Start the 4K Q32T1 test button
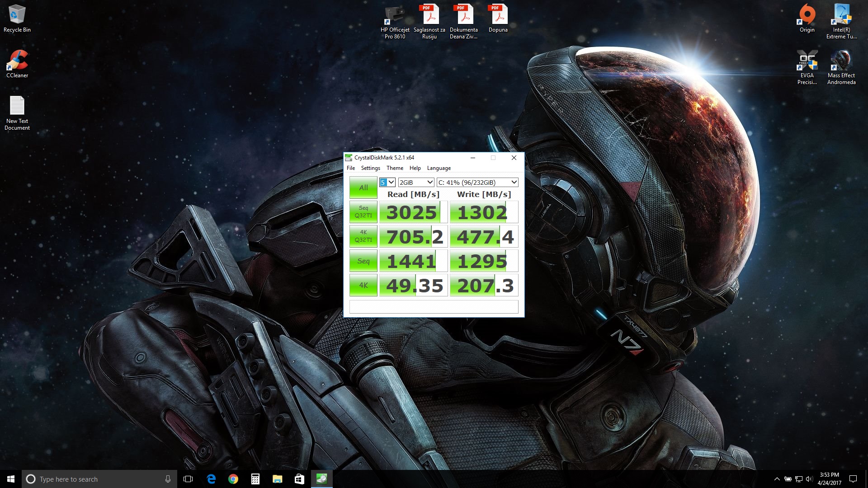Screen dimensions: 868x488 coord(363,236)
